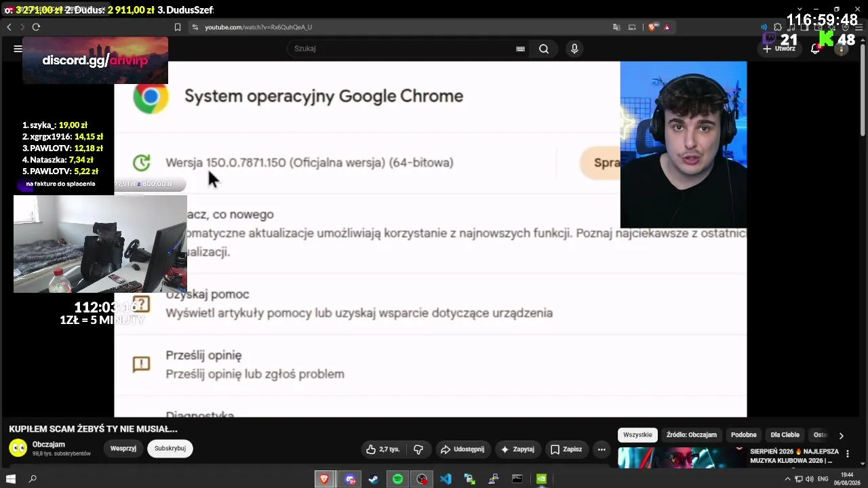The image size is (868, 488).
Task: Open the on-screen keyboard in search box
Action: (520, 49)
